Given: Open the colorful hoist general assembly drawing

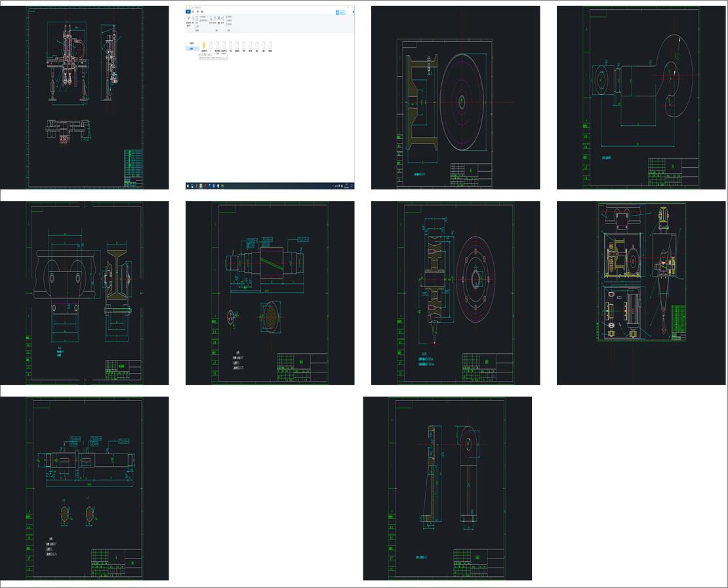Looking at the screenshot, I should (641, 293).
